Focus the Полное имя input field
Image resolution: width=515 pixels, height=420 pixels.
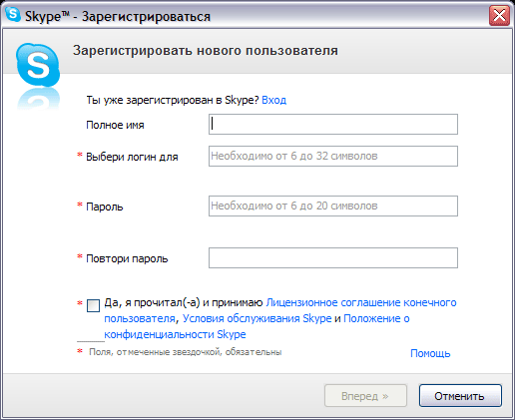pos(333,125)
